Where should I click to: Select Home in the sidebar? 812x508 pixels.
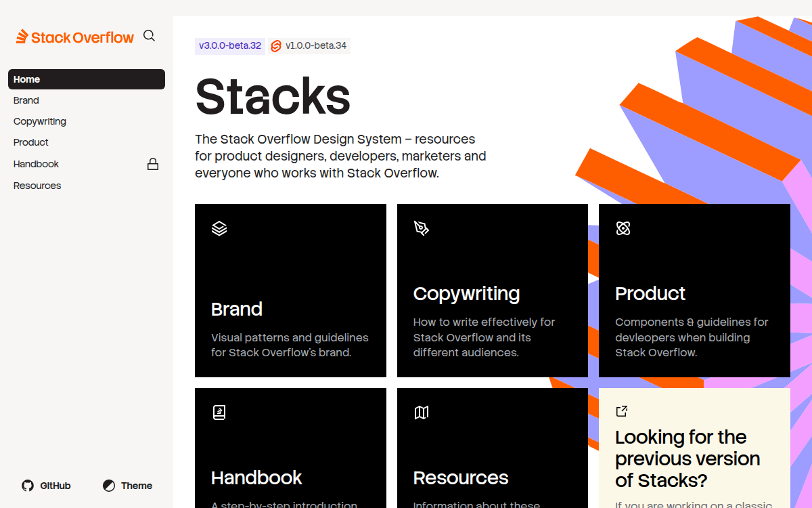coord(87,79)
